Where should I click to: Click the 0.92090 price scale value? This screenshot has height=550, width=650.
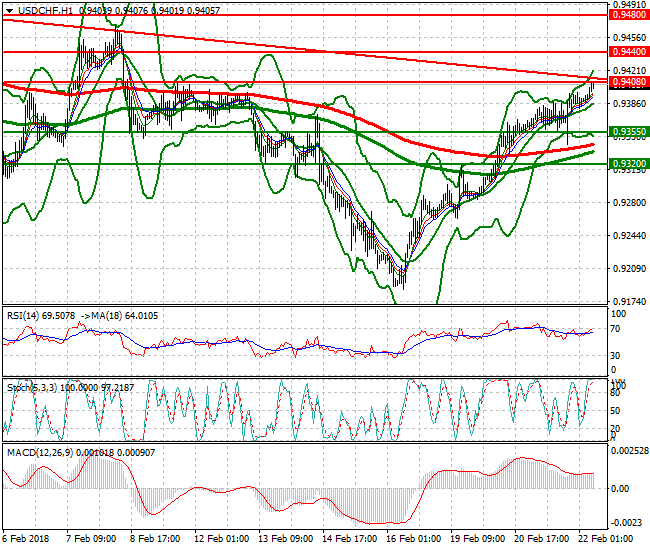[629, 269]
